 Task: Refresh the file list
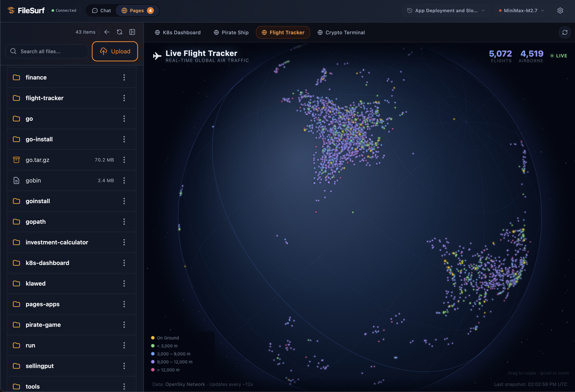[x=120, y=32]
